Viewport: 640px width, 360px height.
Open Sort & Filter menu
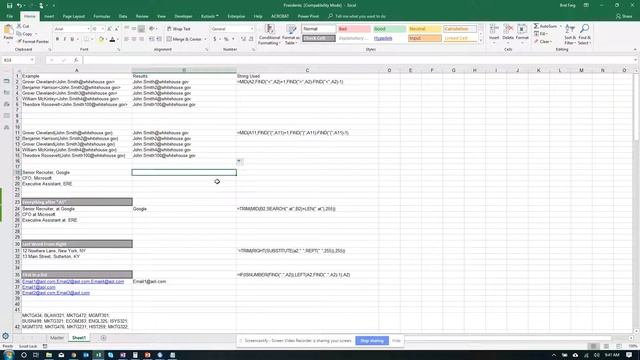tap(570, 34)
